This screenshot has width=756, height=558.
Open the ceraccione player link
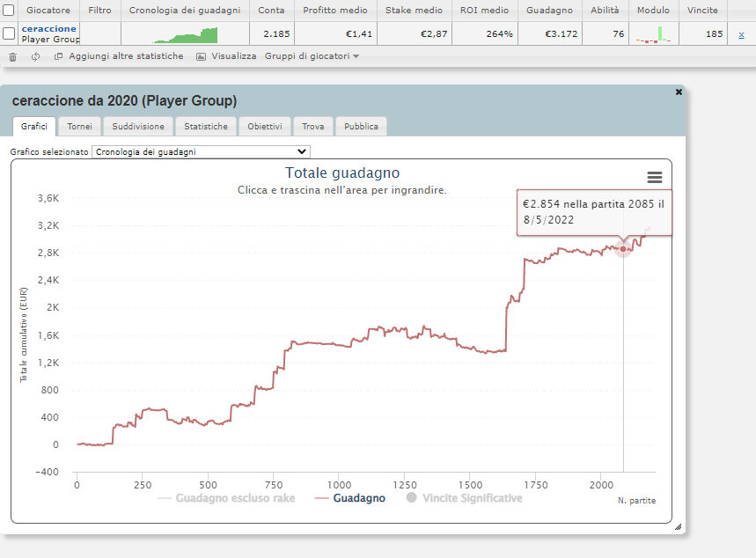tap(48, 29)
